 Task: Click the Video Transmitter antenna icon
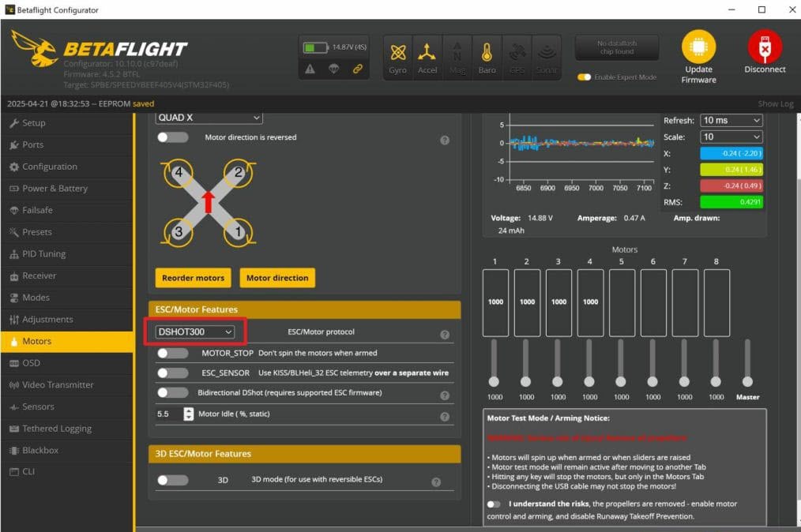pos(13,385)
